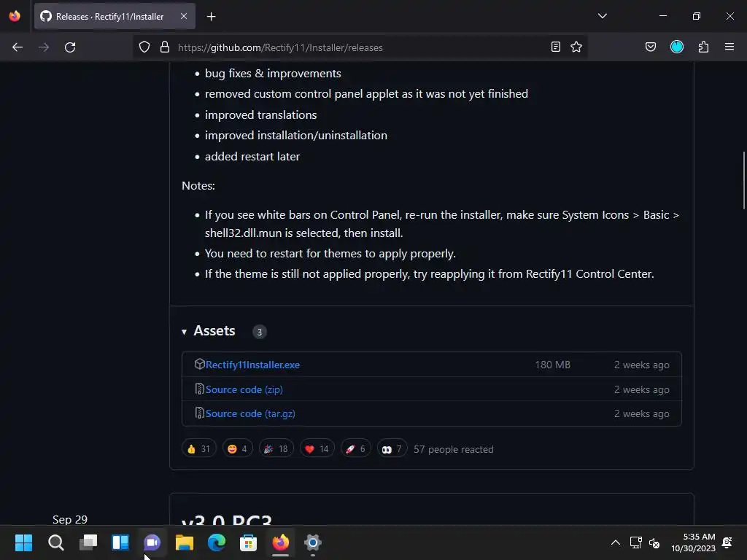Open Settings gear on the taskbar

click(x=312, y=542)
